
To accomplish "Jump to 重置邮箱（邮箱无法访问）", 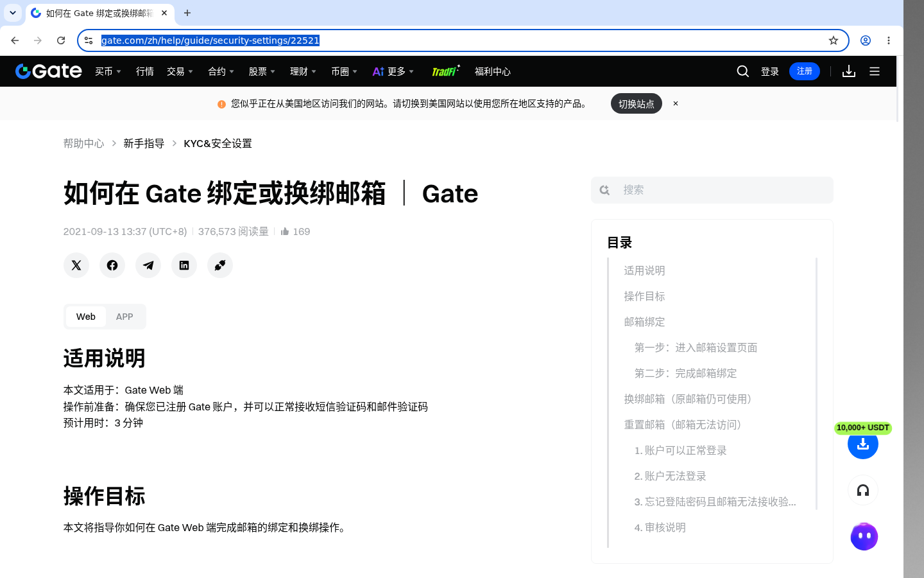I will 685,425.
